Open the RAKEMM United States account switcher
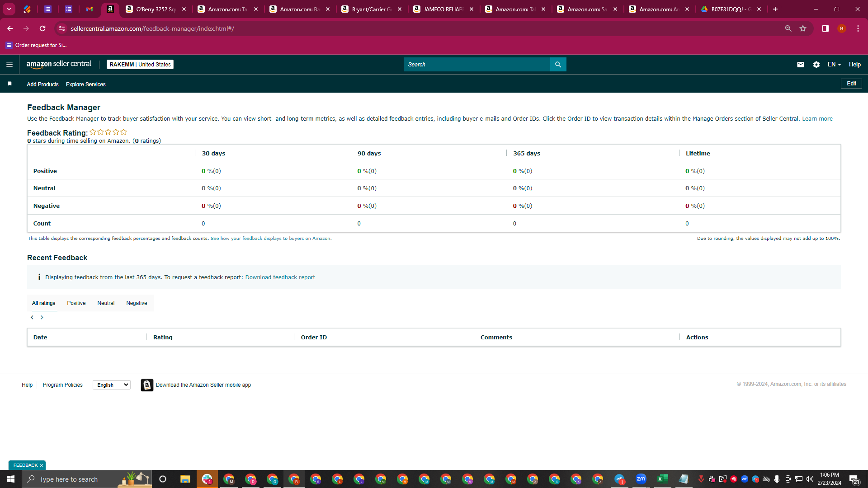This screenshot has width=868, height=488. tap(140, 65)
